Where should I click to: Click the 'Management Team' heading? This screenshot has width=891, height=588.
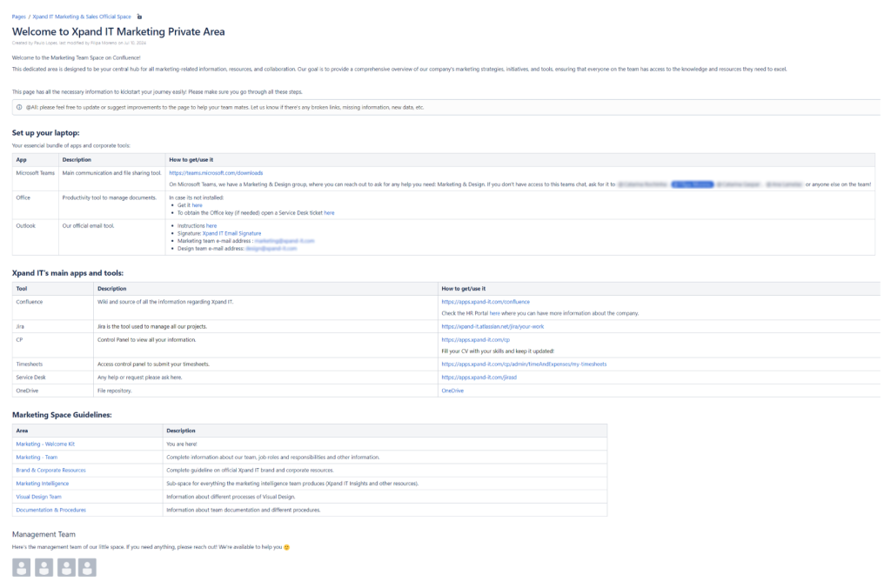coord(44,534)
